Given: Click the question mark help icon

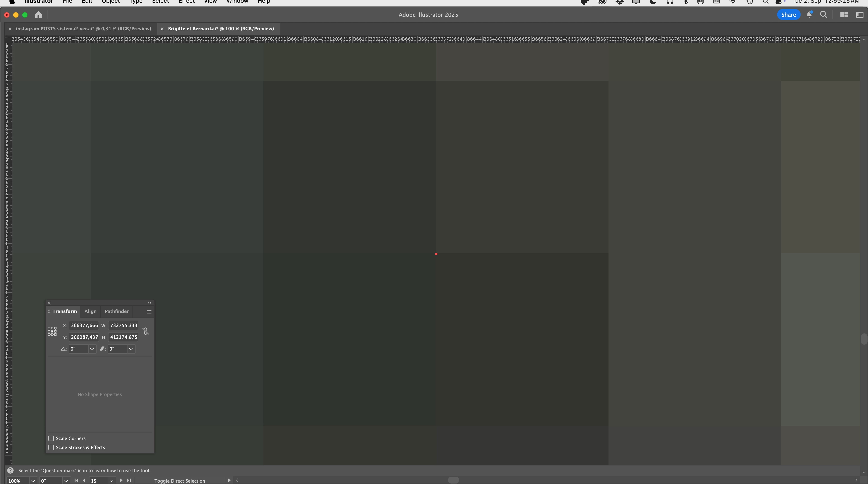Looking at the screenshot, I should pos(10,470).
